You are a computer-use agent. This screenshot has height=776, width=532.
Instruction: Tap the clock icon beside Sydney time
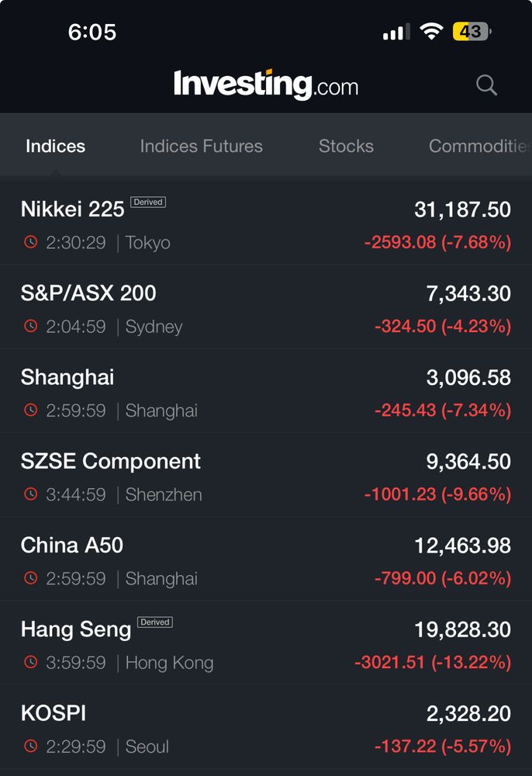tap(31, 326)
